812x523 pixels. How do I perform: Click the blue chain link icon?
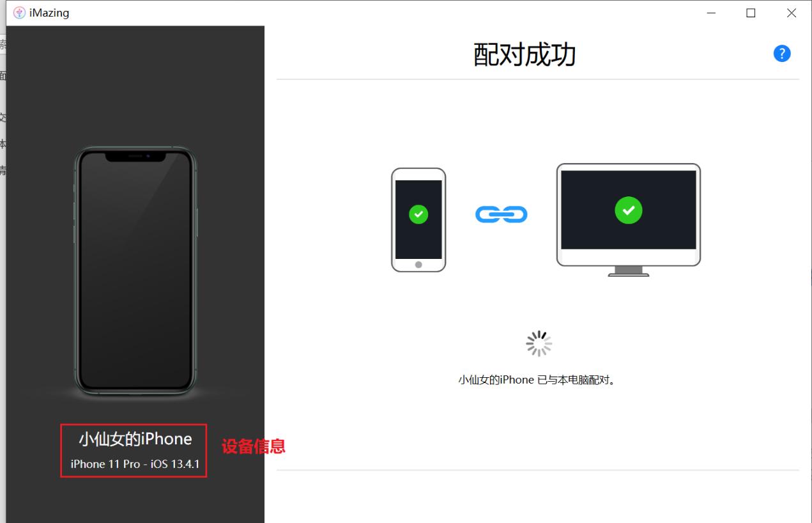[502, 214]
